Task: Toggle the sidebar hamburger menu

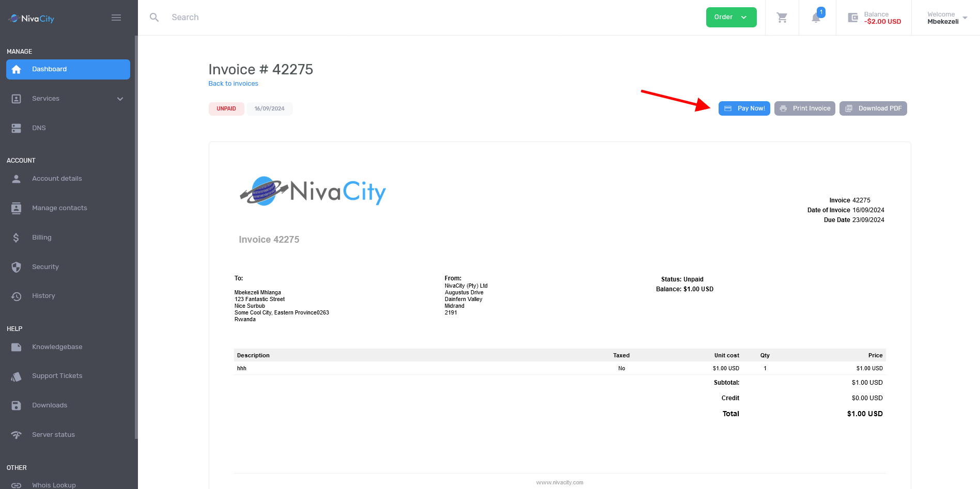Action: click(116, 18)
